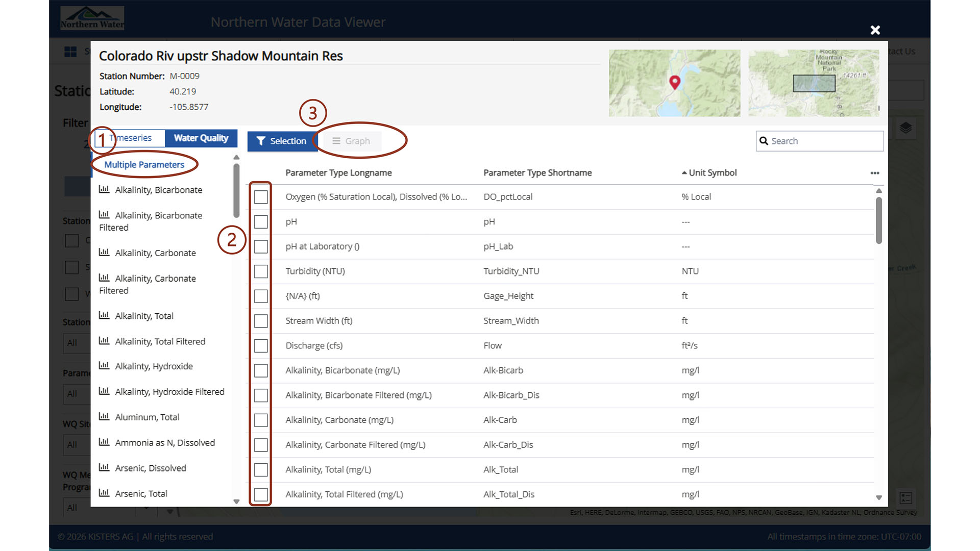Image resolution: width=980 pixels, height=551 pixels.
Task: Click the magnifier icon in Search box
Action: (764, 141)
